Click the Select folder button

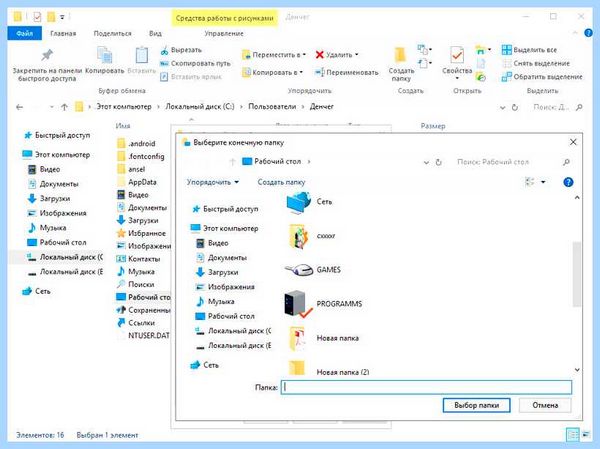(476, 405)
